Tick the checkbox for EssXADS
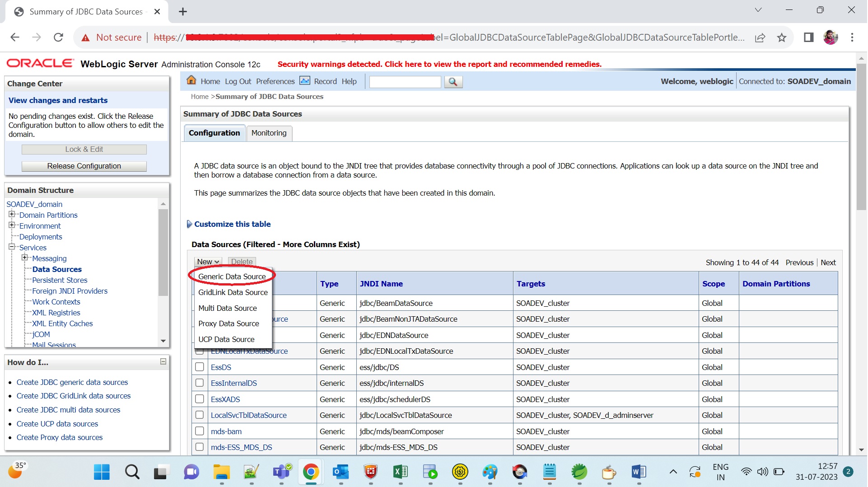 pos(200,399)
